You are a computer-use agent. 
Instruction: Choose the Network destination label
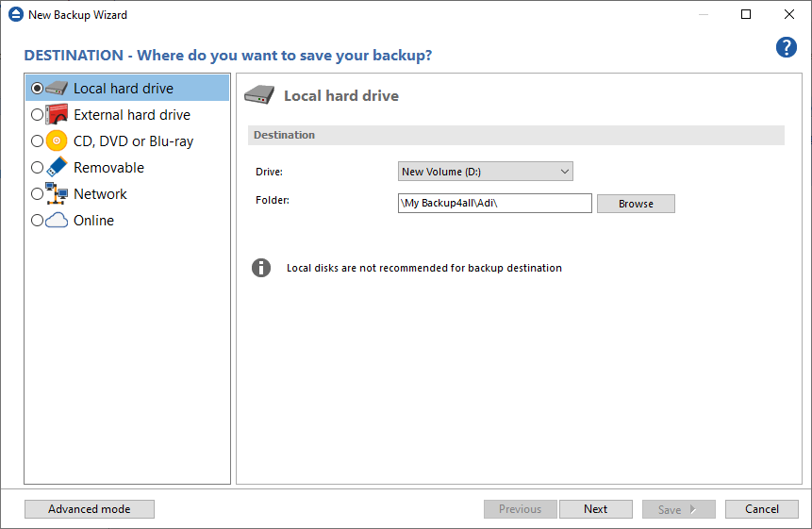pos(100,194)
